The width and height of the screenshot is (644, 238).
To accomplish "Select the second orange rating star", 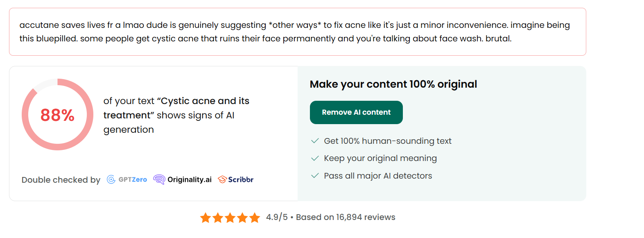I will [x=218, y=218].
